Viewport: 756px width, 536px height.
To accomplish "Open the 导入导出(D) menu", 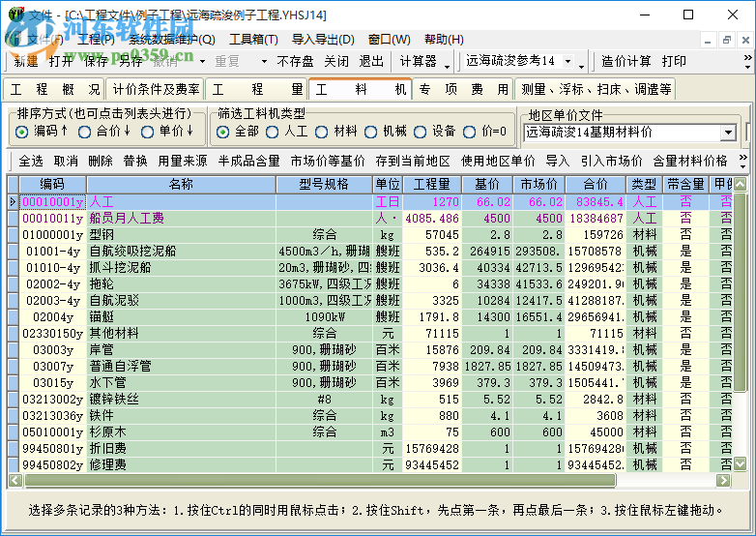I will click(x=323, y=39).
